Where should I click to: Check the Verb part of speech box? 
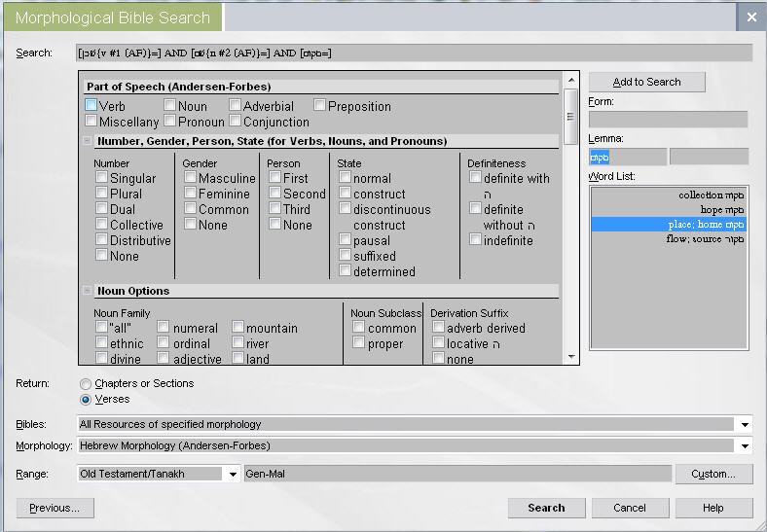[91, 105]
